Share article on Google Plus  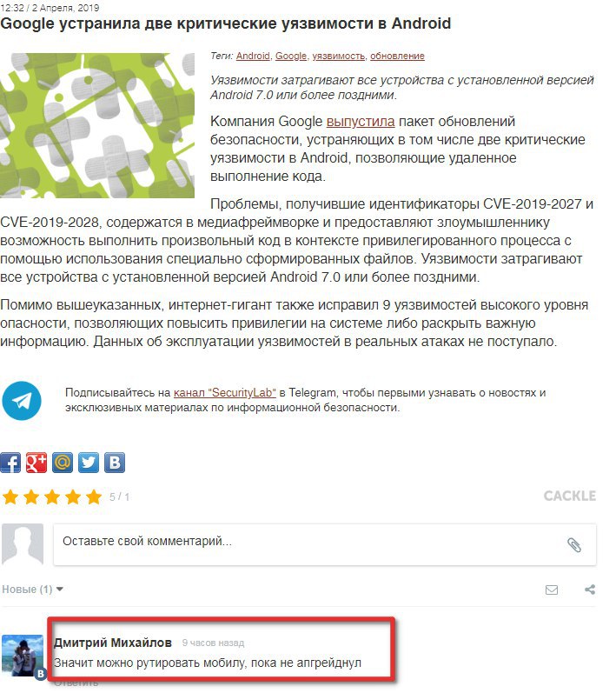pyautogui.click(x=36, y=463)
